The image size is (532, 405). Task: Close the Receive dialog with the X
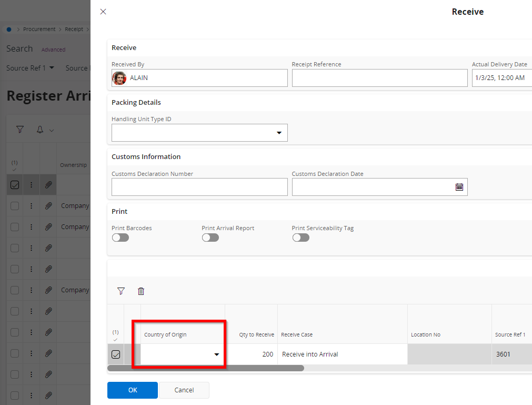tap(103, 12)
